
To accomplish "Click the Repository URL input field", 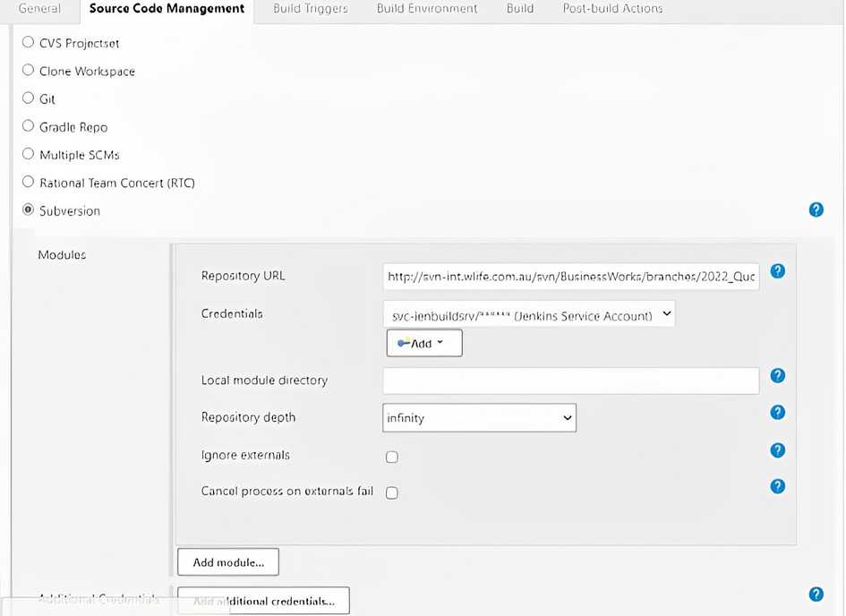I will pos(570,276).
